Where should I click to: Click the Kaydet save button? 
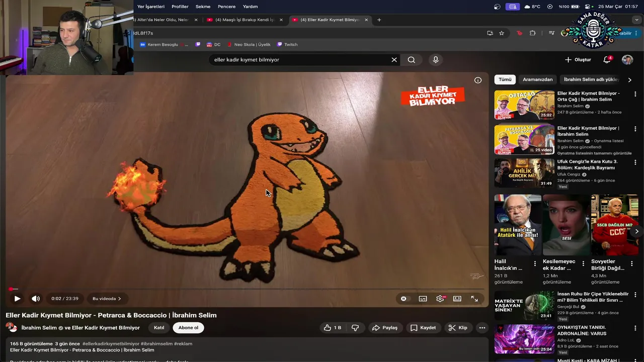(423, 328)
